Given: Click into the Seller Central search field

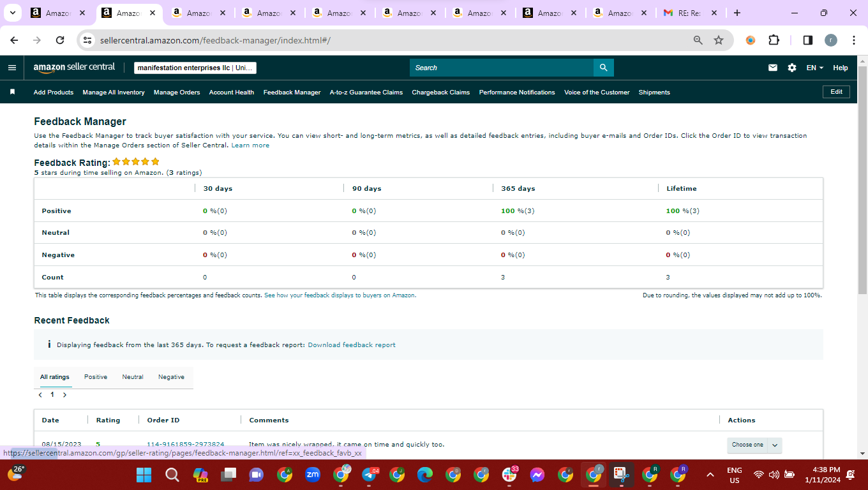Looking at the screenshot, I should point(502,68).
